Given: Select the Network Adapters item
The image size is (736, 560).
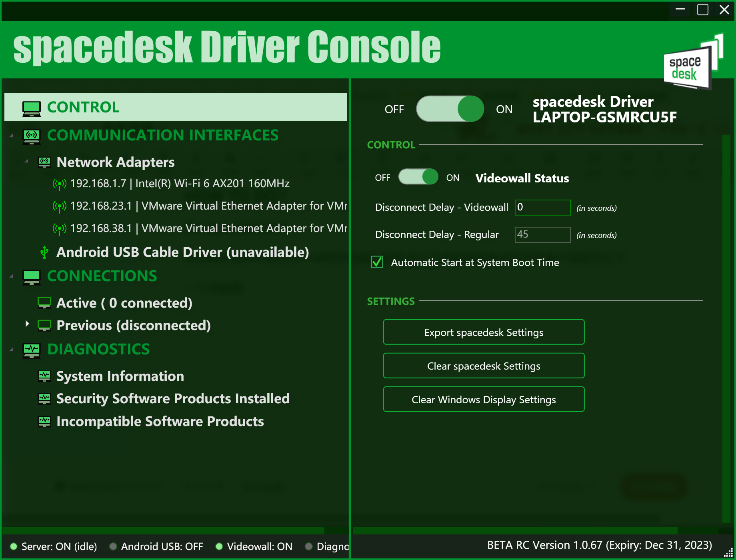Looking at the screenshot, I should click(116, 162).
